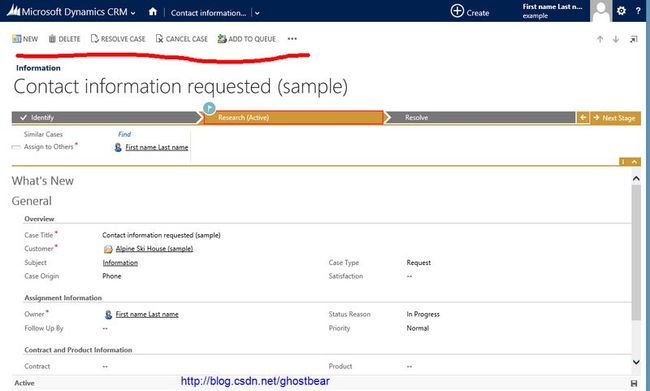
Task: Open the Information subject link
Action: point(120,263)
